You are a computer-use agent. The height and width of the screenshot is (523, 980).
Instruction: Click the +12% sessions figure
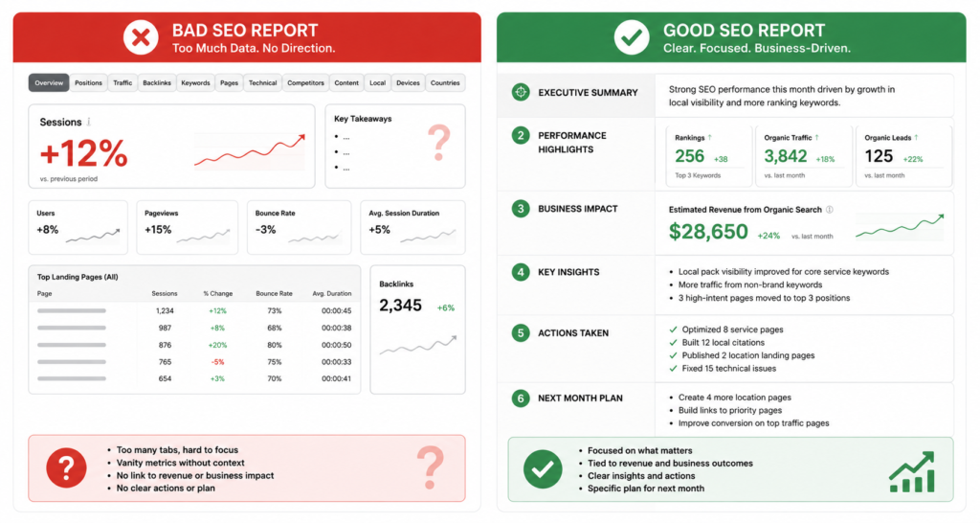tap(84, 153)
